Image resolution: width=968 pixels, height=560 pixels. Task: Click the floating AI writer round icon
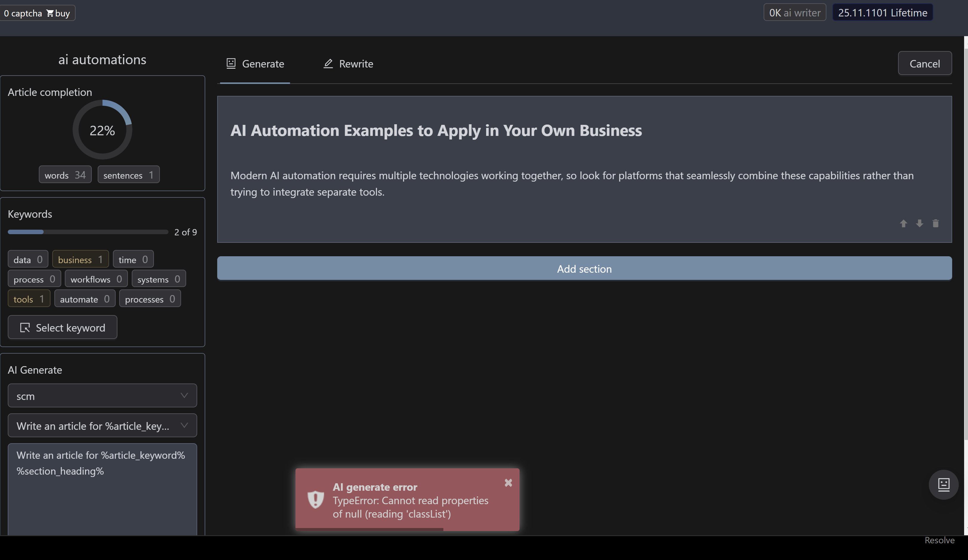[944, 484]
